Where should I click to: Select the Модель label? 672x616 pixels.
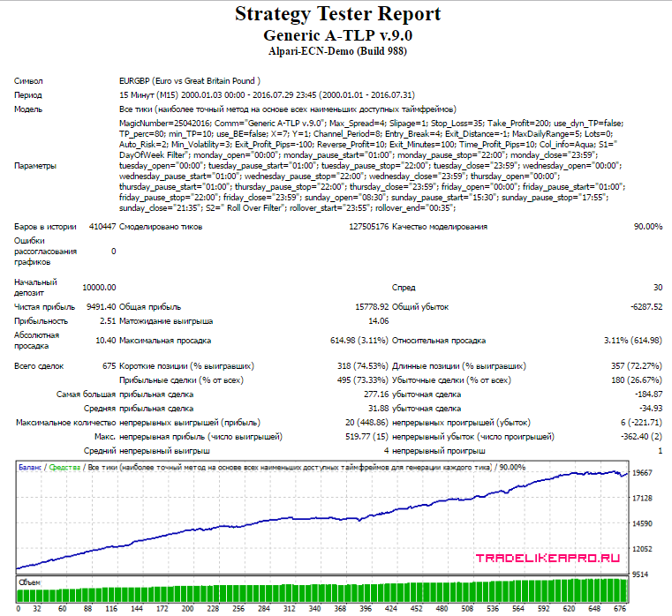[28, 109]
